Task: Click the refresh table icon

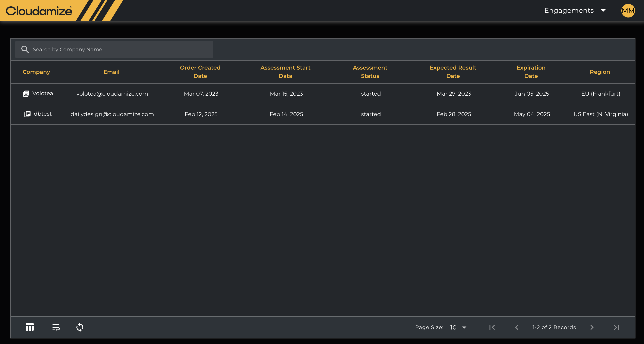Action: tap(80, 327)
